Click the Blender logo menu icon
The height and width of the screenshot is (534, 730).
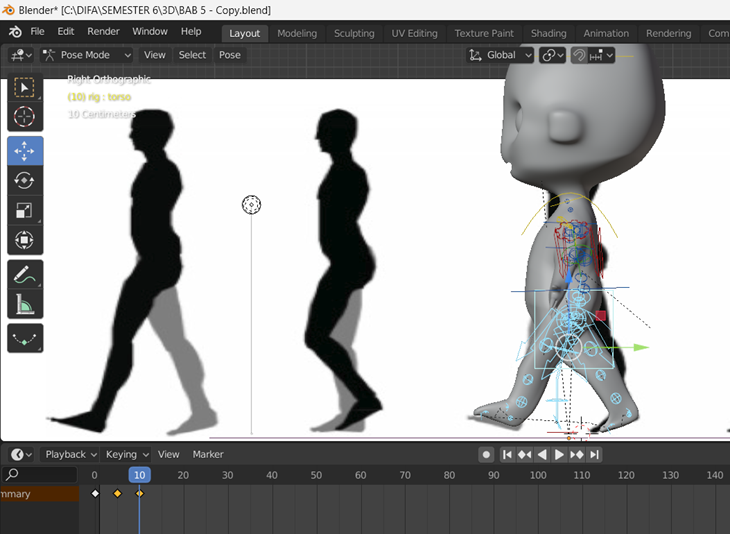pos(15,32)
